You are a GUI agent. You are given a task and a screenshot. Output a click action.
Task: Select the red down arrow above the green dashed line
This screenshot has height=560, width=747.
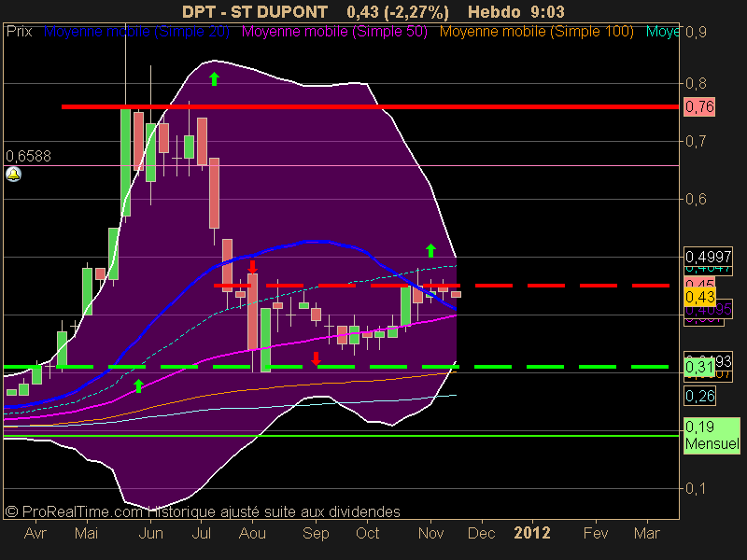coord(316,358)
